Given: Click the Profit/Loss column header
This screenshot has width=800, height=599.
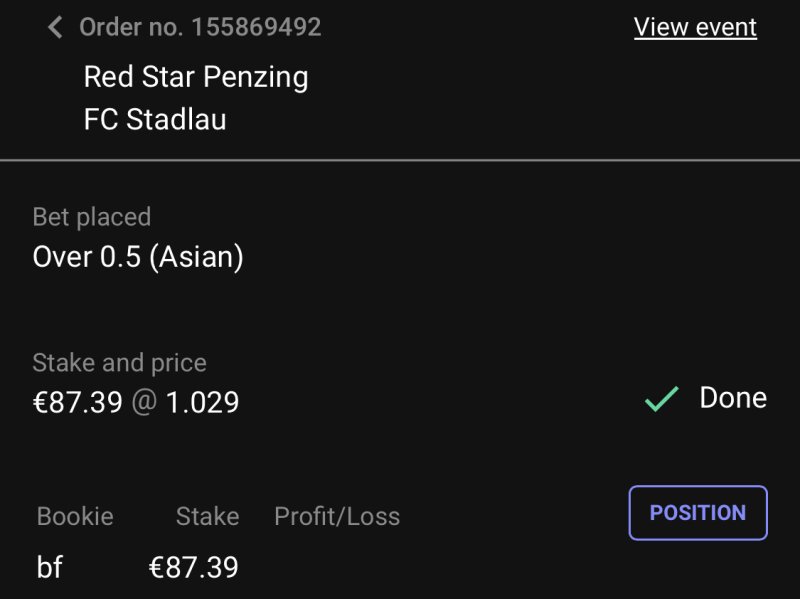Looking at the screenshot, I should [337, 517].
